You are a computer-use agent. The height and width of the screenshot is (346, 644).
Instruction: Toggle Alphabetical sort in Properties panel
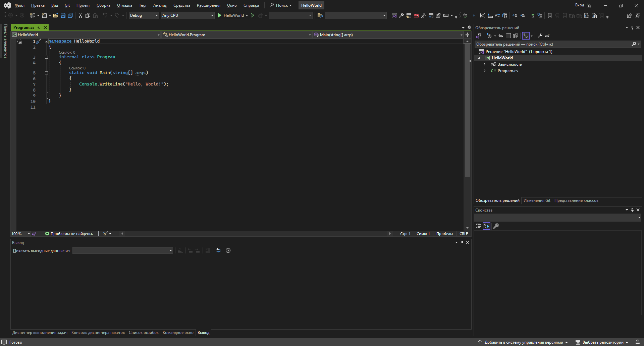486,226
